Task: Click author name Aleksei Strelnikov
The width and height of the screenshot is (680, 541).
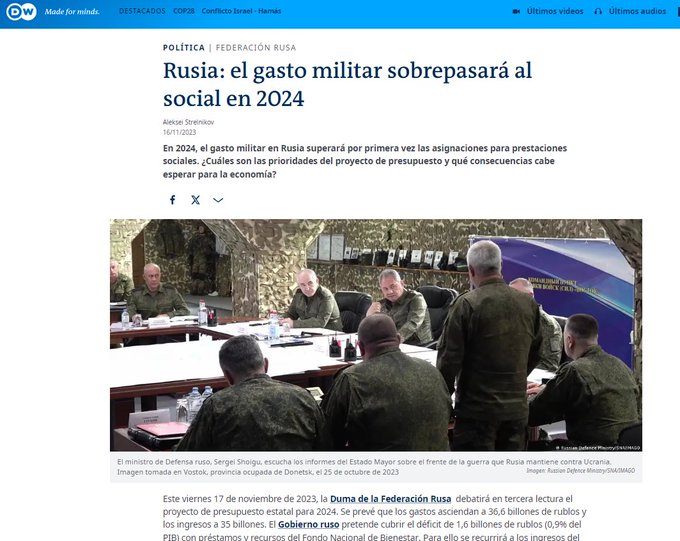Action: (x=188, y=122)
